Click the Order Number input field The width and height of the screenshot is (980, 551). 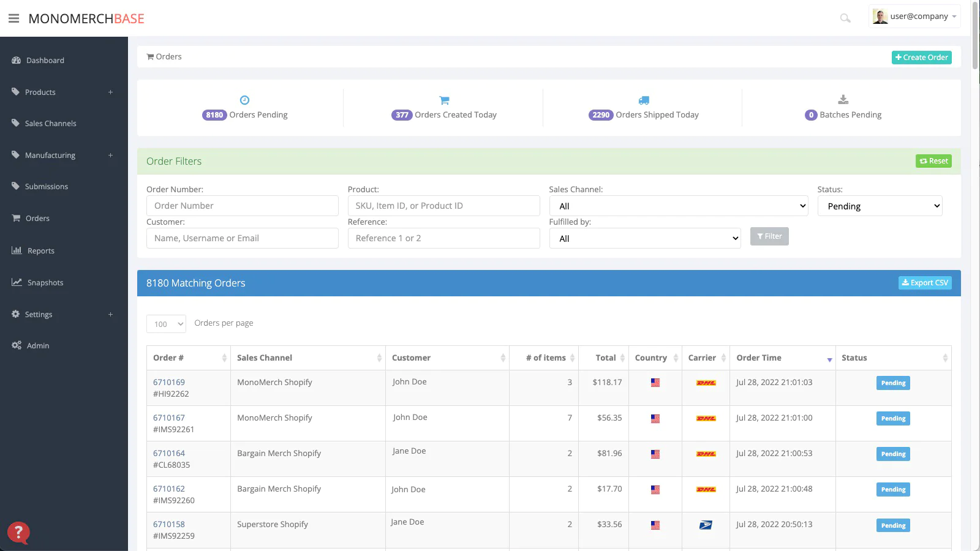[x=243, y=206]
